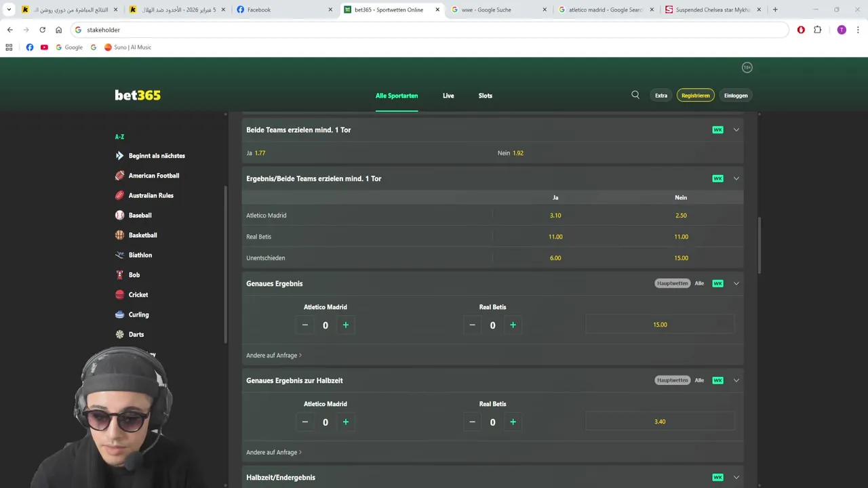Select the Basketball sport icon
This screenshot has width=868, height=488.
pos(120,235)
